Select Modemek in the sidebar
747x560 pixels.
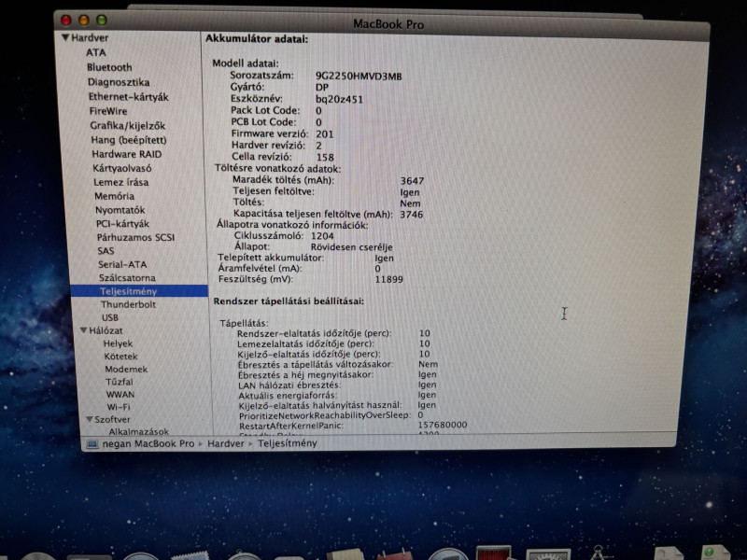(x=126, y=369)
